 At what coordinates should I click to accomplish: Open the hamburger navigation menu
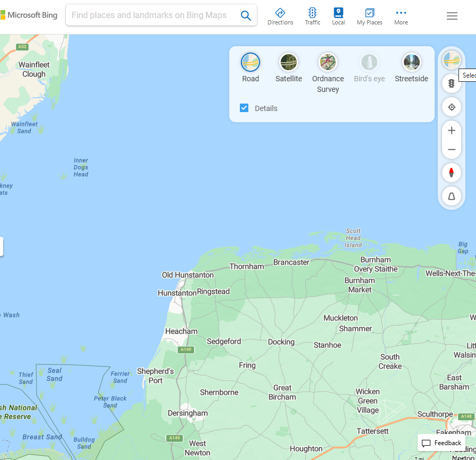[x=452, y=16]
